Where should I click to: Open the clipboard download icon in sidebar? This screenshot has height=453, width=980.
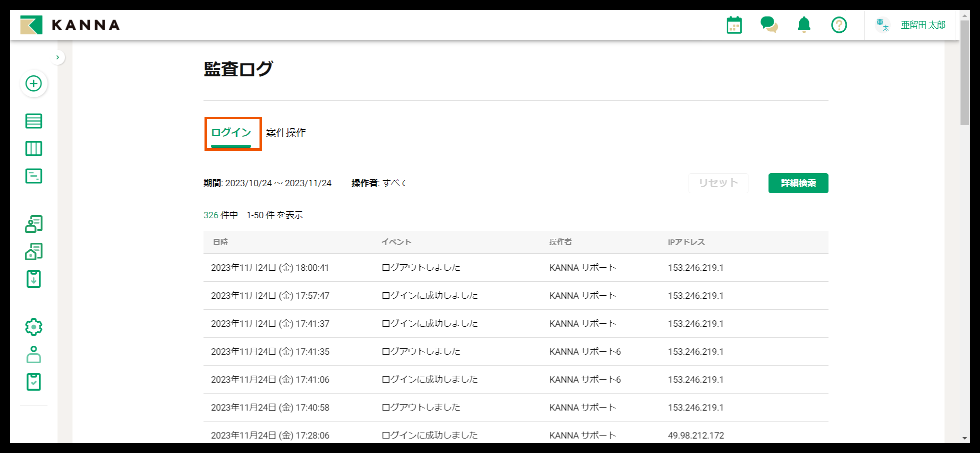click(34, 279)
